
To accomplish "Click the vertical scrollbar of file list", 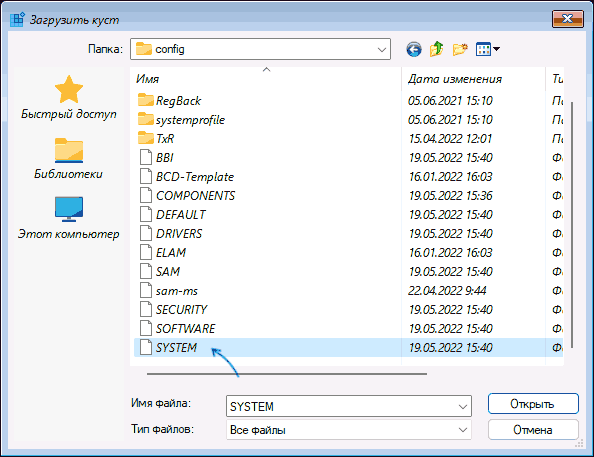I will click(572, 224).
